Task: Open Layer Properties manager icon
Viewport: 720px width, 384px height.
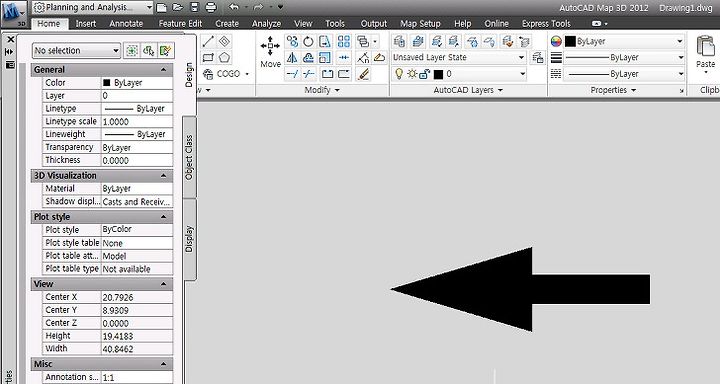Action: 399,42
